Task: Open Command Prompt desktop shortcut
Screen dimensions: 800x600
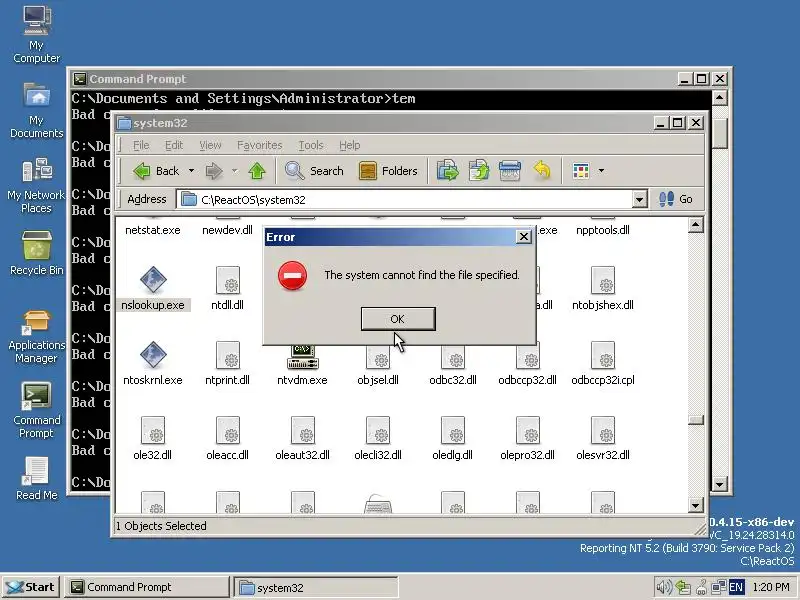Action: (x=37, y=411)
